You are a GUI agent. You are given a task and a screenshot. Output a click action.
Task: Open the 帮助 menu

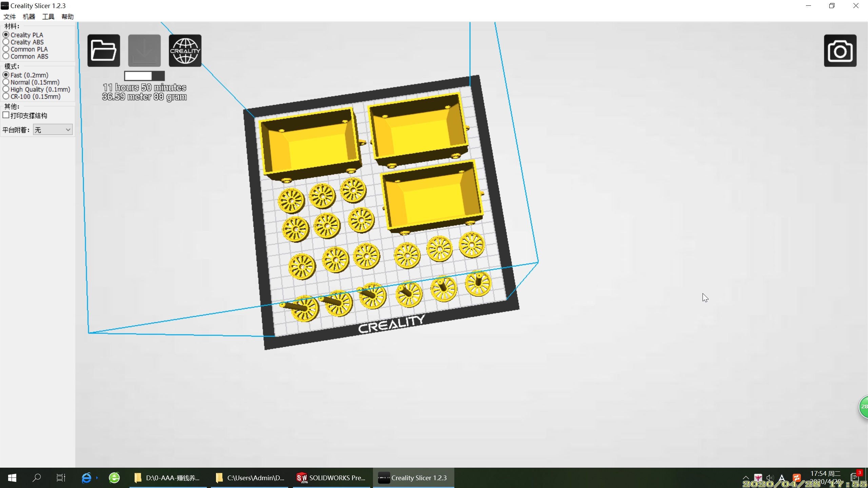point(67,17)
